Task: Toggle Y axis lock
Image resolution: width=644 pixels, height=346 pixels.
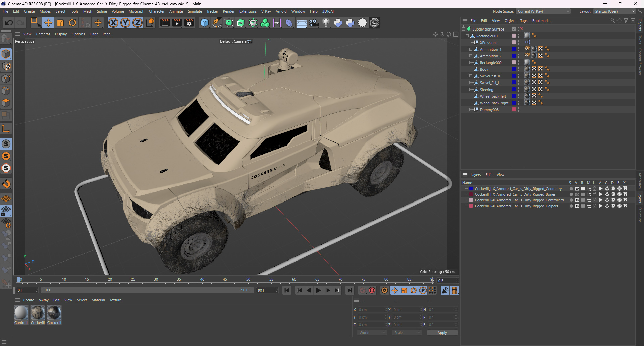Action: click(x=125, y=23)
